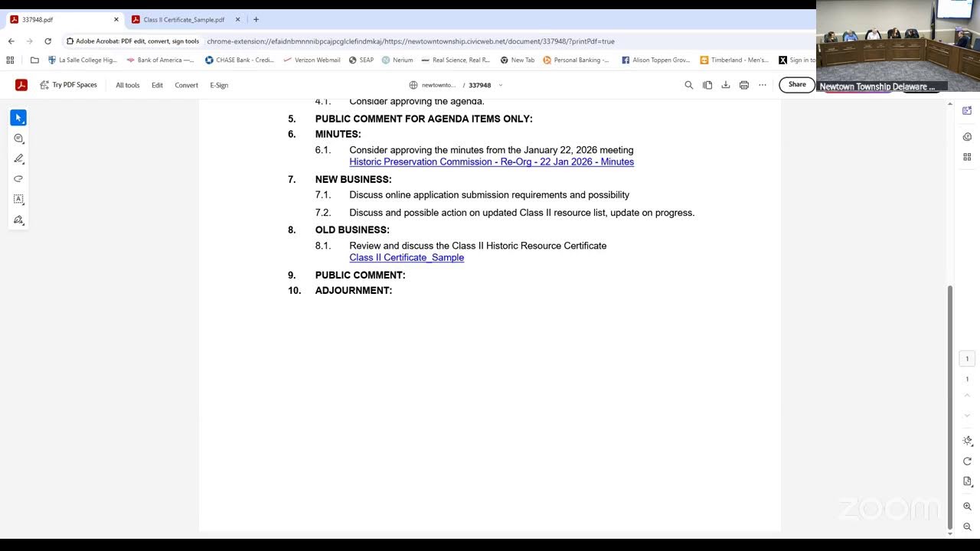Click the current page number box
Viewport: 980px width, 551px height.
(x=967, y=359)
